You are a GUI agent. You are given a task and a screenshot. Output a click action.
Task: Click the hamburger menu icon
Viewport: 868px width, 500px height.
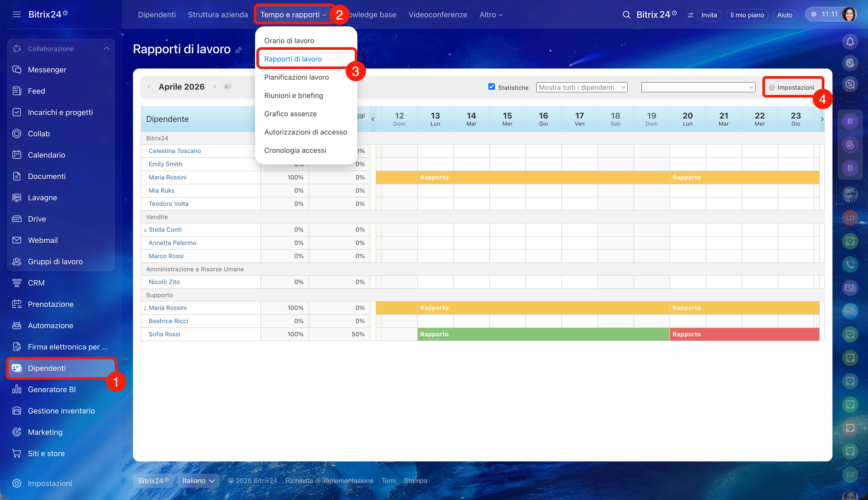(16, 14)
